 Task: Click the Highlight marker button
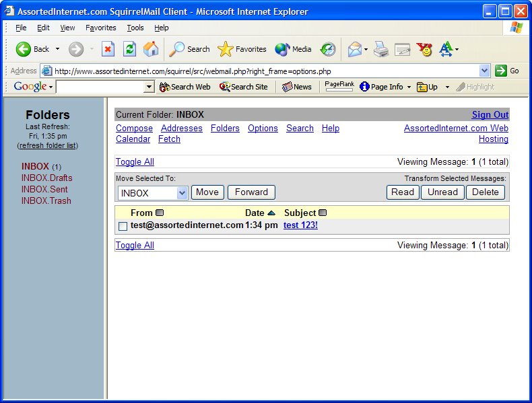(x=475, y=87)
